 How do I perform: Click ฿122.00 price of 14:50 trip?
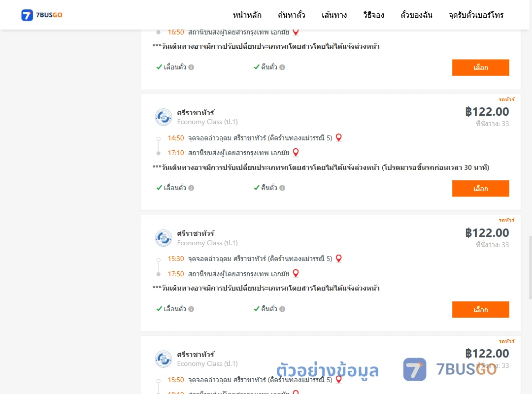(487, 112)
